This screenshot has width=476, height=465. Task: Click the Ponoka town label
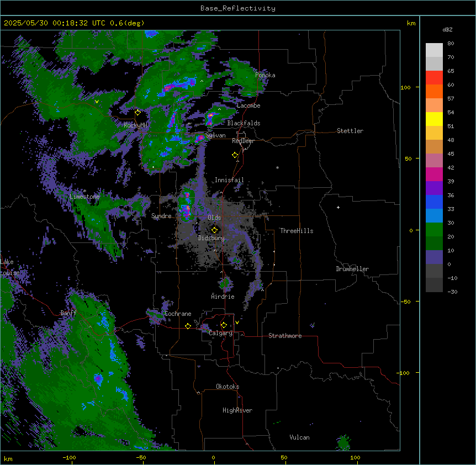(265, 75)
